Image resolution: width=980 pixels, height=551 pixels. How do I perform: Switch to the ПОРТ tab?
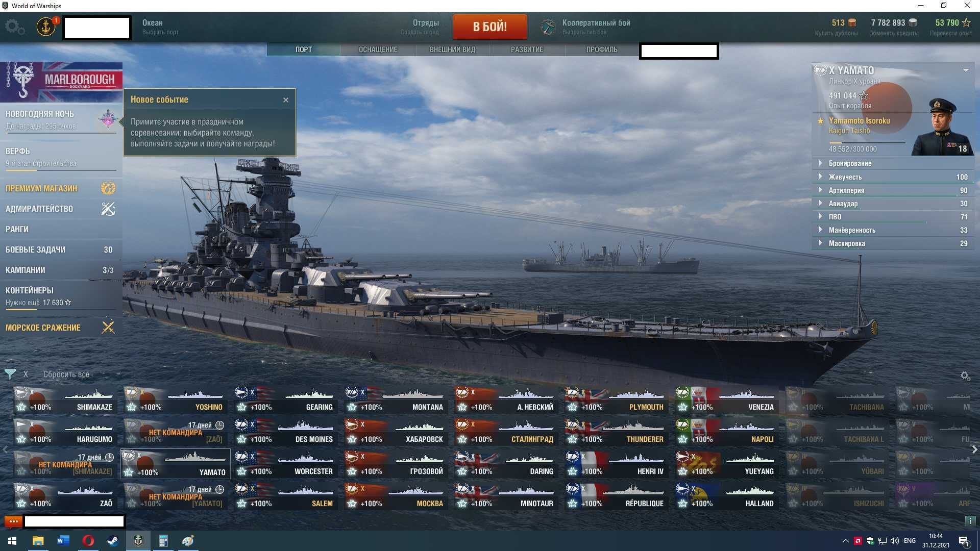click(304, 49)
